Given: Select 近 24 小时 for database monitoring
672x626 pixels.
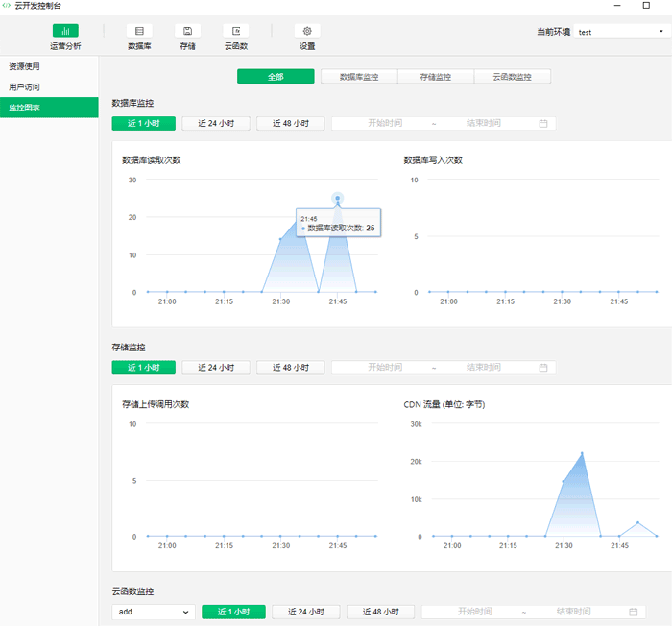Looking at the screenshot, I should 216,124.
